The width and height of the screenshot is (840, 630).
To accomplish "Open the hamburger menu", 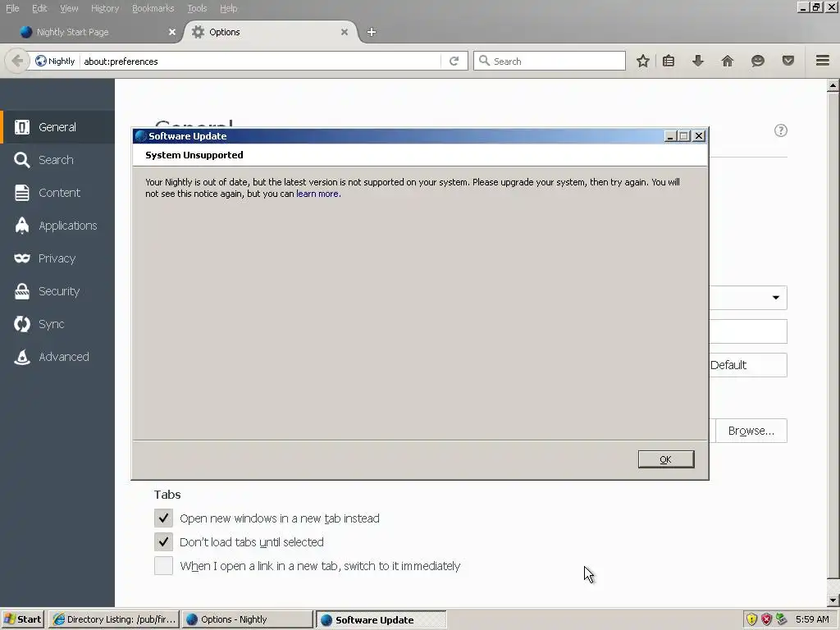I will pyautogui.click(x=822, y=61).
